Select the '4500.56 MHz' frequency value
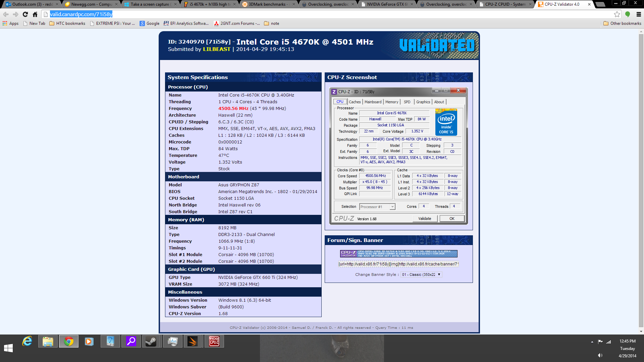 pyautogui.click(x=233, y=109)
